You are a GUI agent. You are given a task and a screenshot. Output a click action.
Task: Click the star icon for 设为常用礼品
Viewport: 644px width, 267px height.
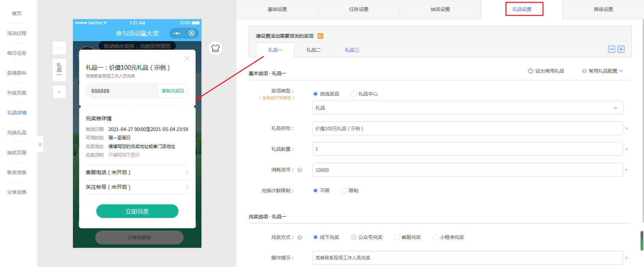pyautogui.click(x=530, y=71)
